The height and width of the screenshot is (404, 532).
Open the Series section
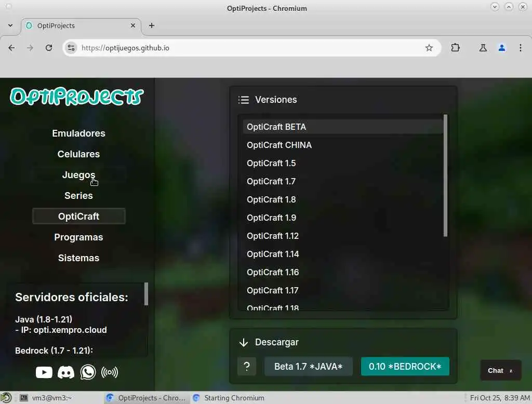pyautogui.click(x=79, y=196)
